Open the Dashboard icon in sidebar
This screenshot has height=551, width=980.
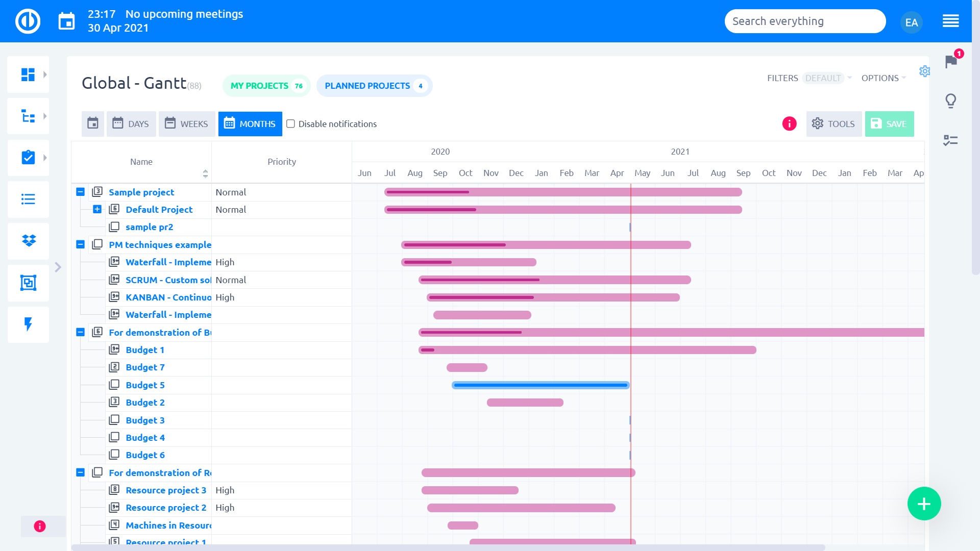28,74
